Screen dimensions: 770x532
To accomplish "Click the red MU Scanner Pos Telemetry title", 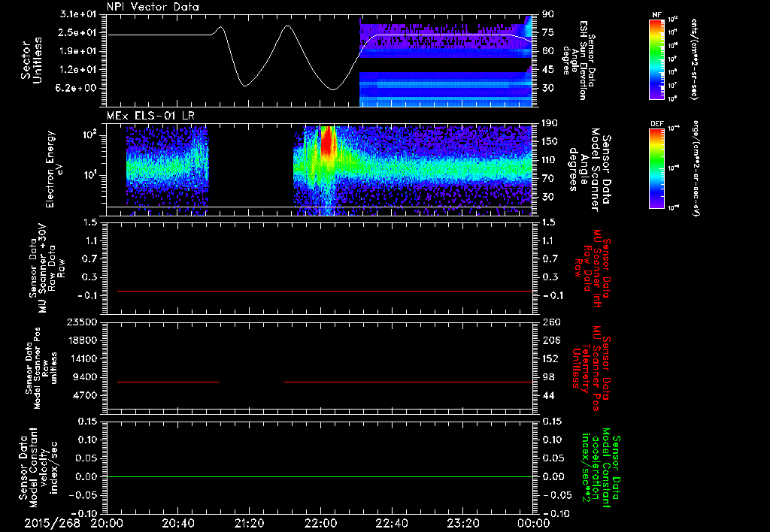I will [x=591, y=368].
